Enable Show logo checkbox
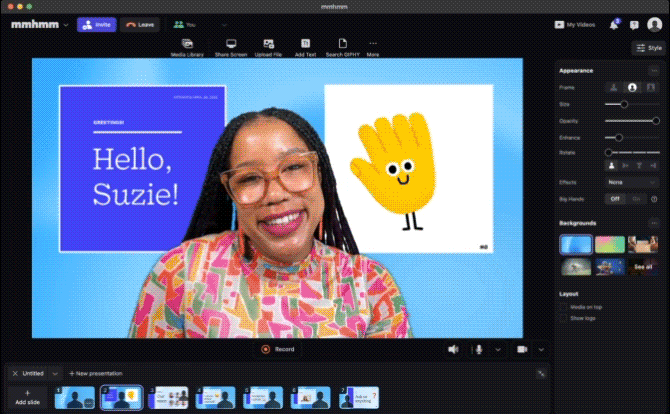 (x=564, y=318)
